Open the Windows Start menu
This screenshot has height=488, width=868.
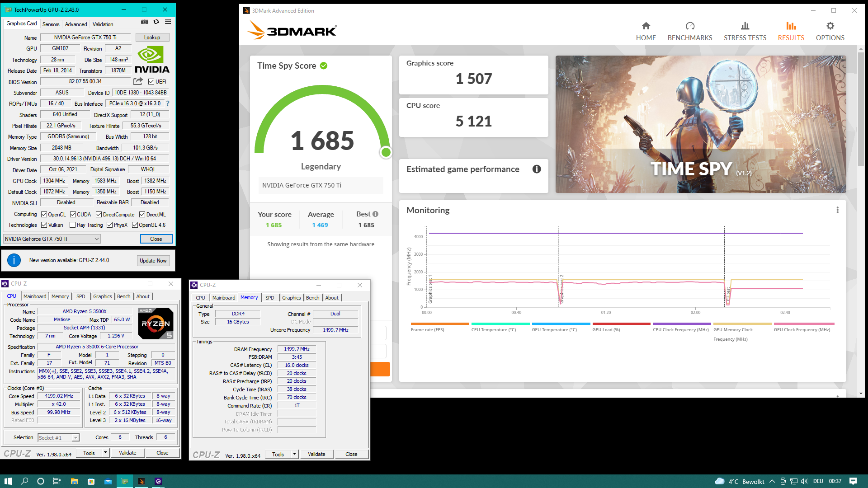[x=8, y=481]
